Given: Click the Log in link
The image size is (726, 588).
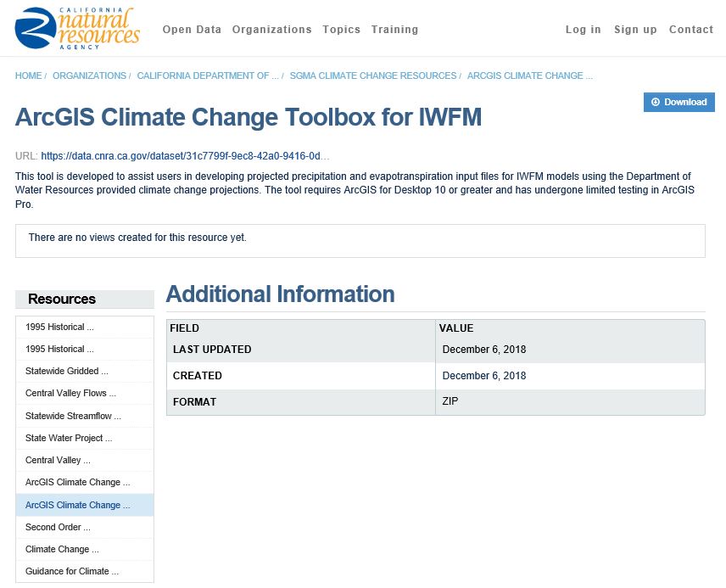Looking at the screenshot, I should coord(583,30).
